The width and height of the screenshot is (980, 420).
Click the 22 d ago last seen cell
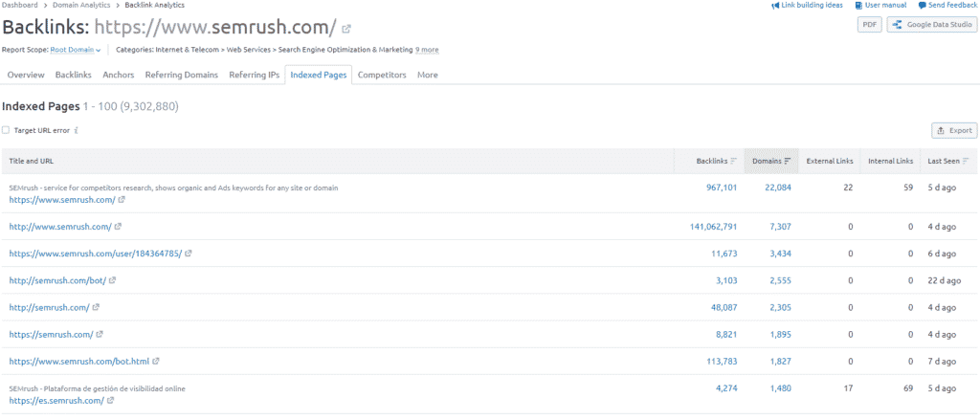point(945,280)
